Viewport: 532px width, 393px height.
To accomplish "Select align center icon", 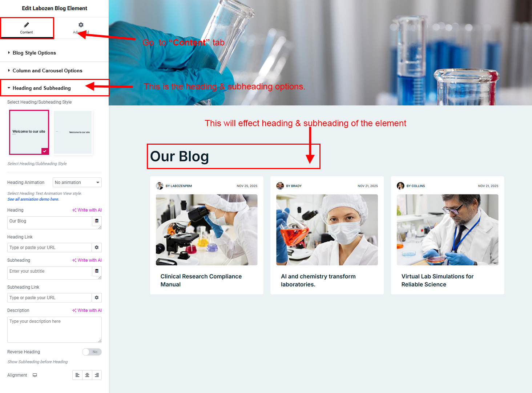I will pos(87,375).
